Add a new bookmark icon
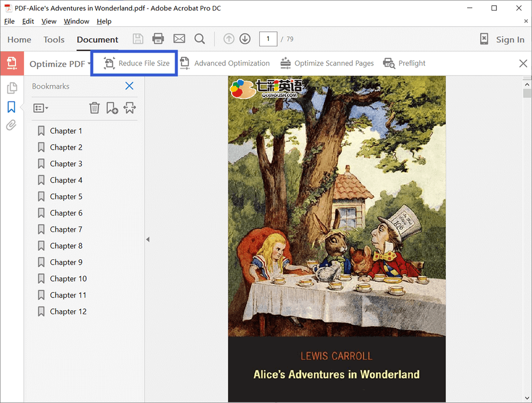 [112, 108]
